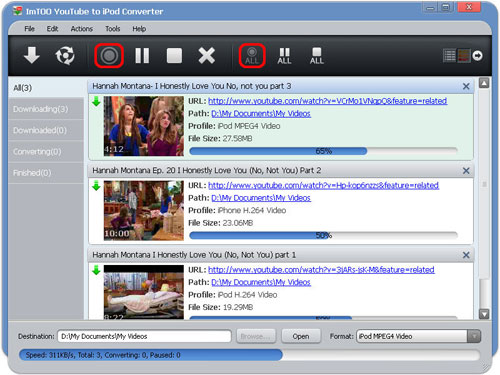Image resolution: width=500 pixels, height=375 pixels.
Task: Open the Help menu
Action: click(x=139, y=29)
